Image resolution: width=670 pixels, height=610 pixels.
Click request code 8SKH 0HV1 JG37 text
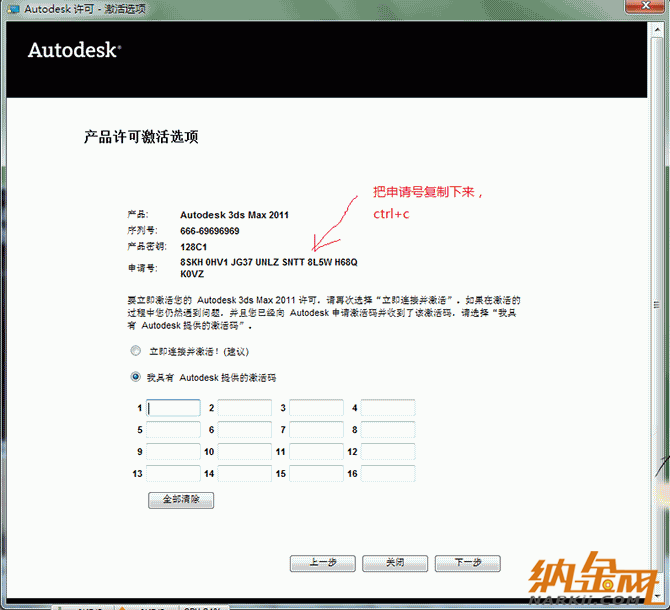269,262
